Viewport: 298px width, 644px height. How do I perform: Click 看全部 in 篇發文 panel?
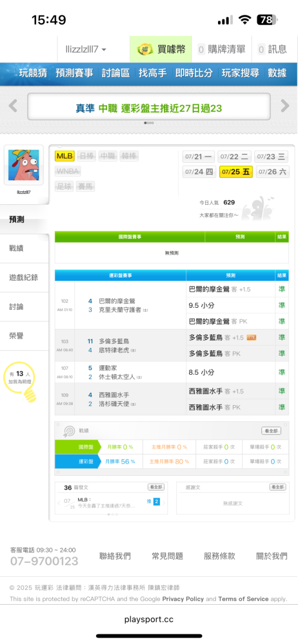point(156,487)
